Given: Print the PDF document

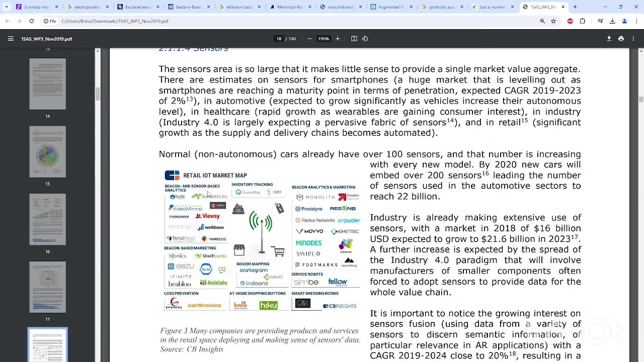Looking at the screenshot, I should (x=621, y=39).
